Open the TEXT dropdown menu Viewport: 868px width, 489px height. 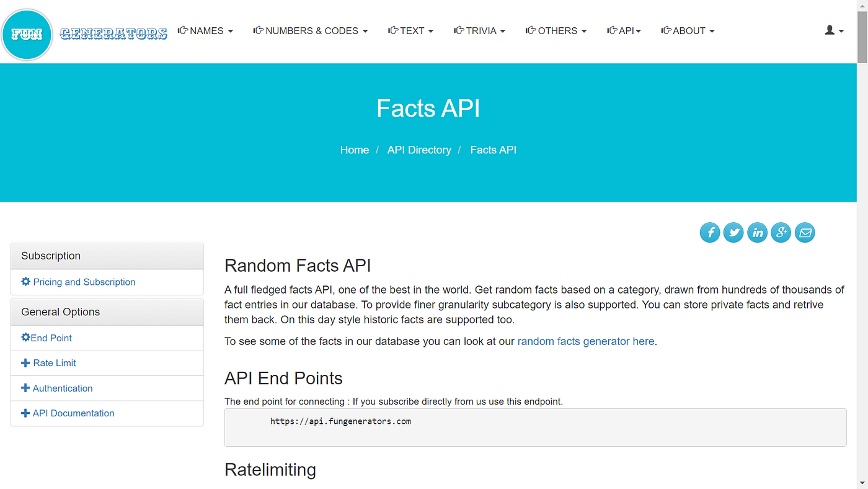[410, 30]
